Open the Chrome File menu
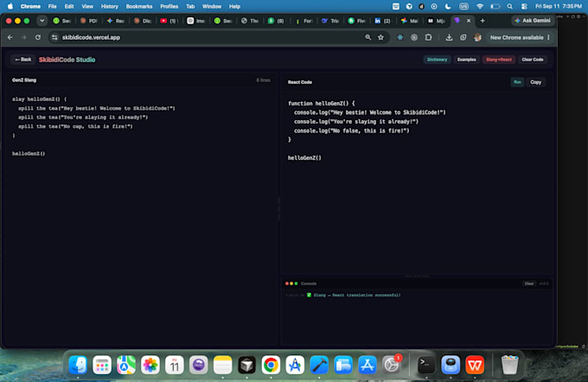 click(x=52, y=6)
